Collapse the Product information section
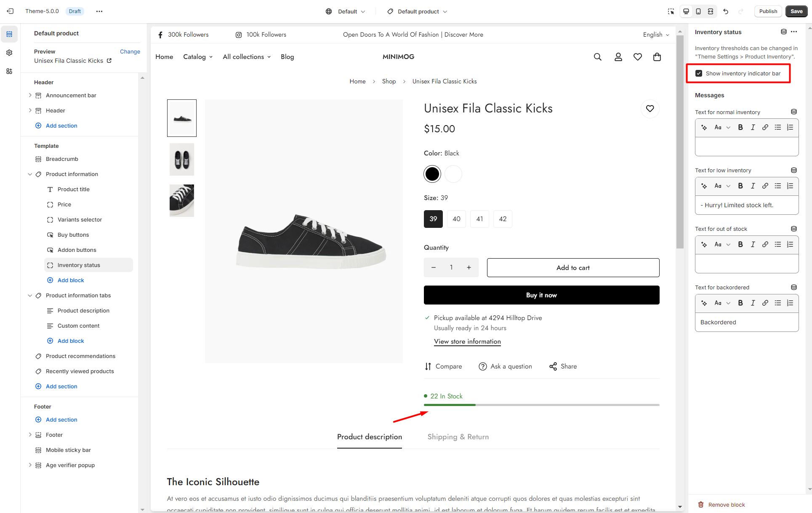Screen dimensions: 812x513 tap(30, 174)
